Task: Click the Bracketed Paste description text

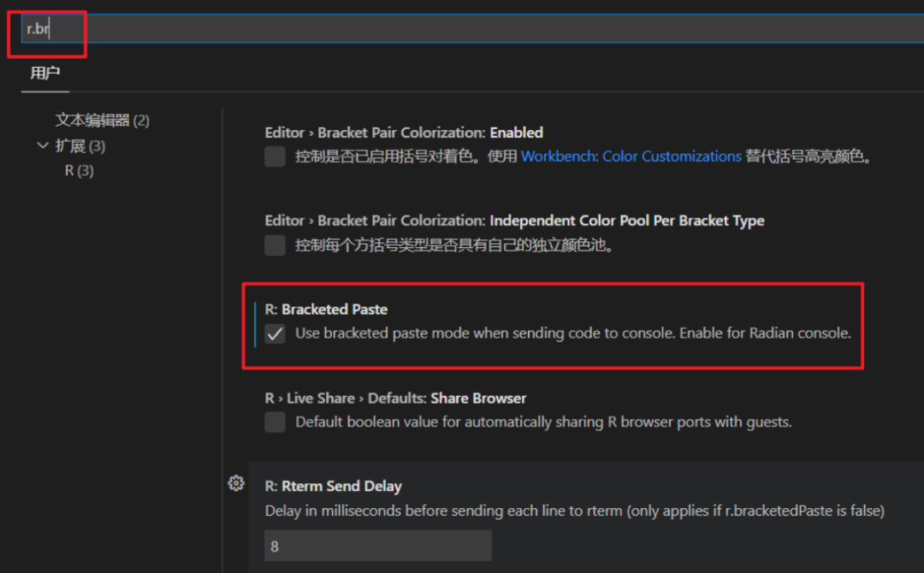Action: click(x=572, y=334)
